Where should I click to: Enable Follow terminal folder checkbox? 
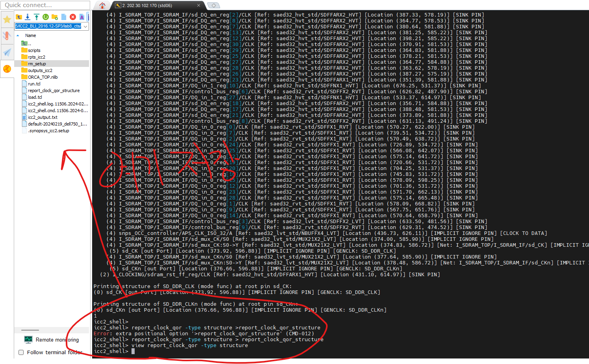pyautogui.click(x=21, y=353)
